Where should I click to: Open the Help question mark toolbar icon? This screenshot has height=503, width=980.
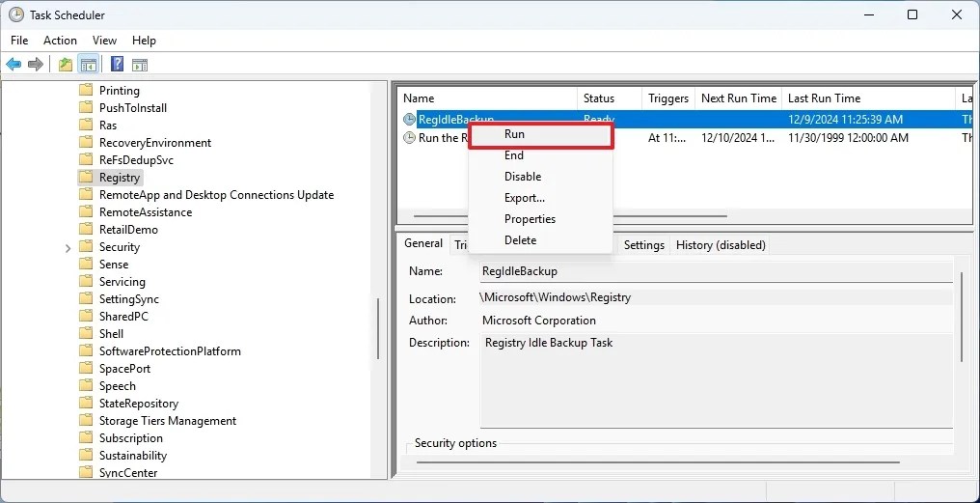pyautogui.click(x=117, y=64)
